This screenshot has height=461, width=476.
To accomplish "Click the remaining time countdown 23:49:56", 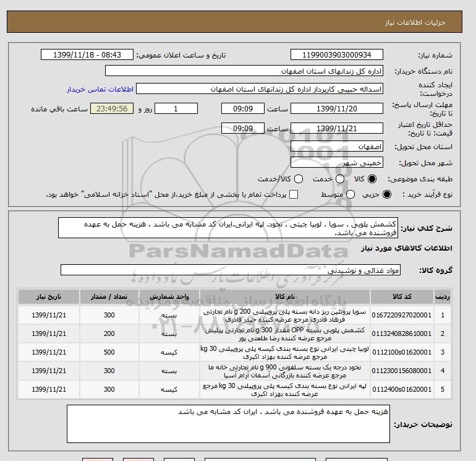I will 112,108.
